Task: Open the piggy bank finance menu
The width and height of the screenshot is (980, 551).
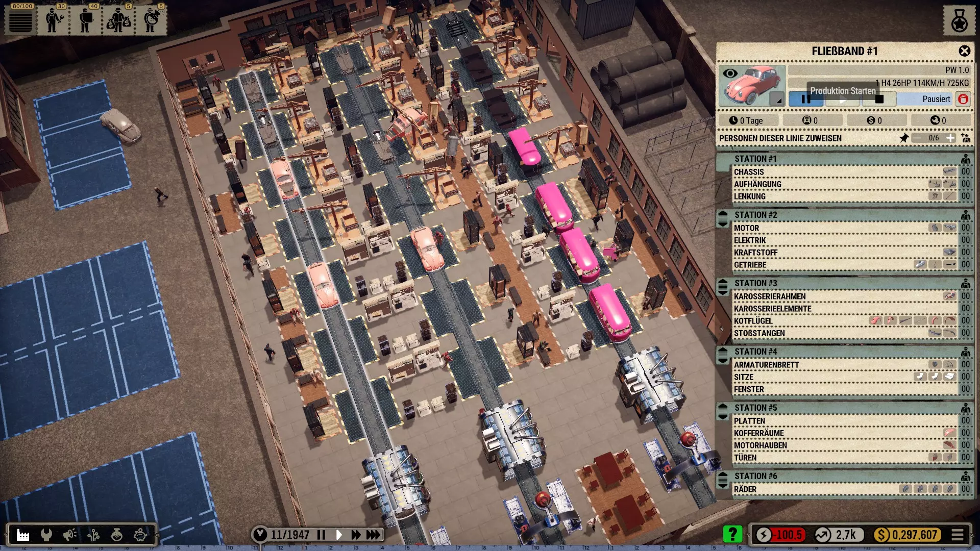Action: (x=140, y=535)
